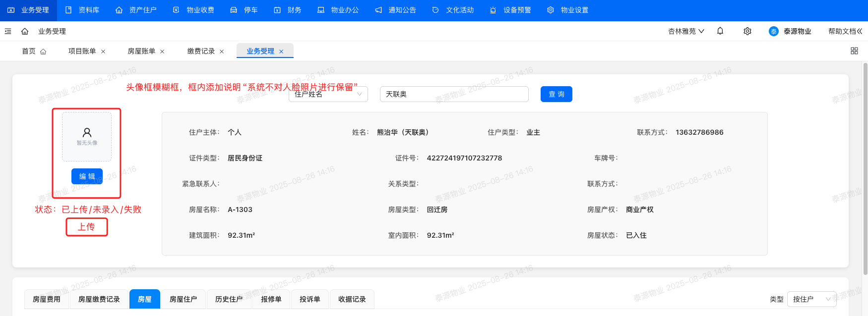
Task: Close the 房屋账单 tab
Action: (x=162, y=52)
